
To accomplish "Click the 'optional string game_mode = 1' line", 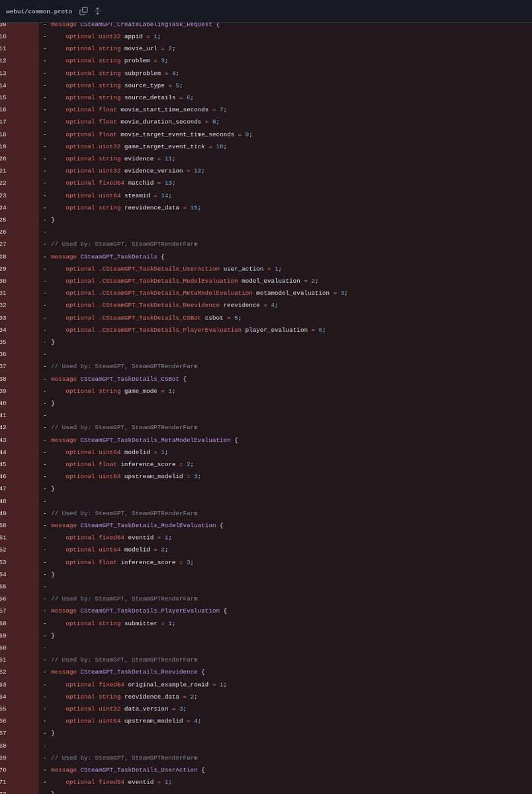I will pyautogui.click(x=120, y=391).
